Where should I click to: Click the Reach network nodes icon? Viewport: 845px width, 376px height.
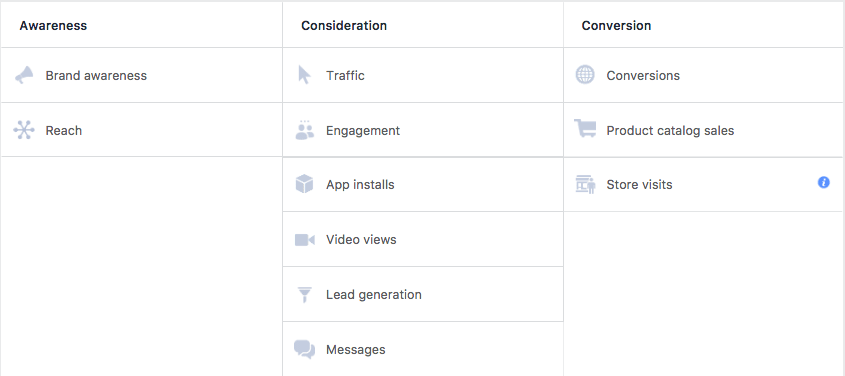click(24, 130)
